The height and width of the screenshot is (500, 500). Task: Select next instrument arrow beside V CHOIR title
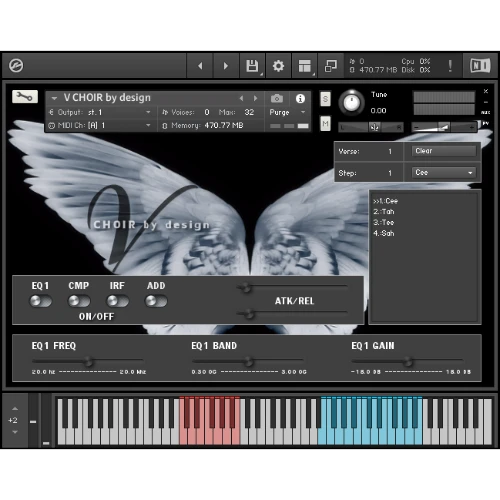pos(255,98)
